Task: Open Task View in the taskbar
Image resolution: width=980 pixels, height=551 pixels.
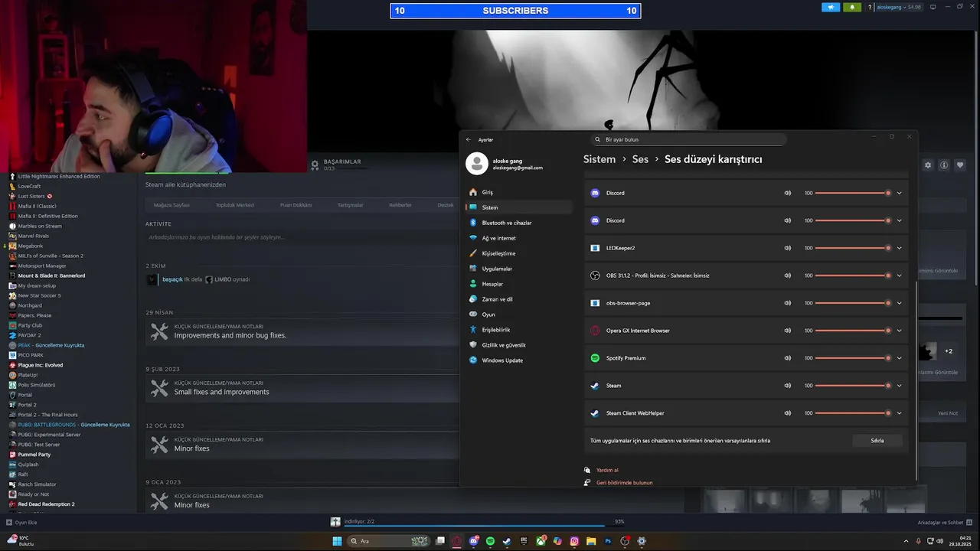Action: click(440, 541)
